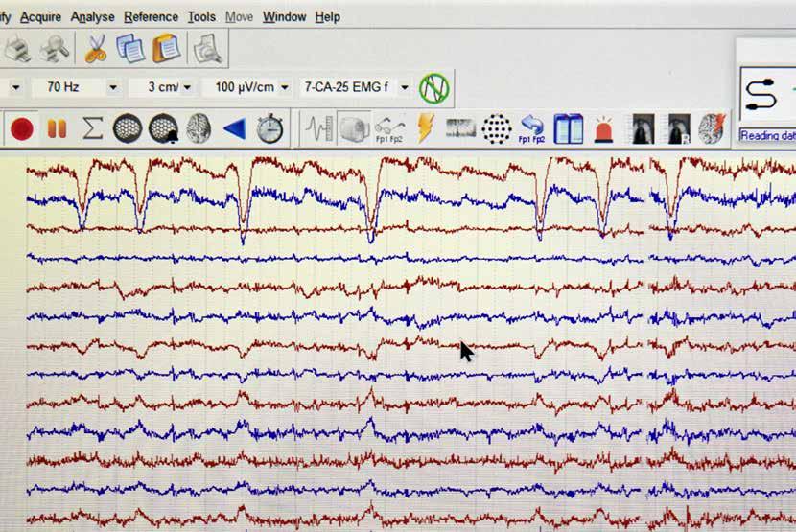Click the blue arrow Fp1 Fp2 icon
Screen dimensions: 796x532
tap(531, 129)
